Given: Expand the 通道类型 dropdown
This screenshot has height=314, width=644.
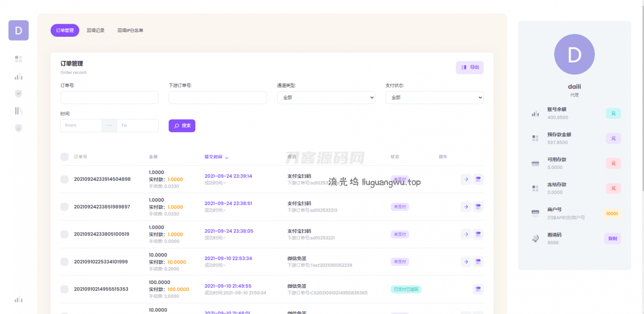Looking at the screenshot, I should click(x=326, y=98).
